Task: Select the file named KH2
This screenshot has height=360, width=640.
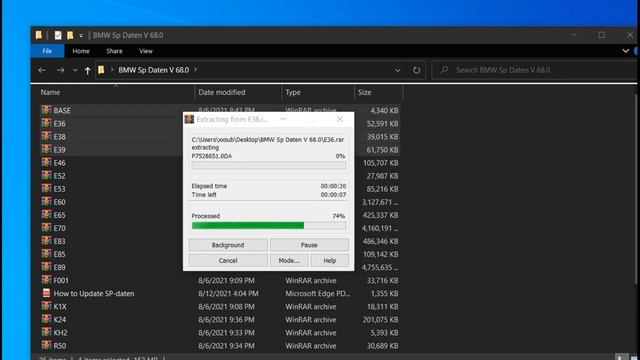Action: [x=60, y=332]
